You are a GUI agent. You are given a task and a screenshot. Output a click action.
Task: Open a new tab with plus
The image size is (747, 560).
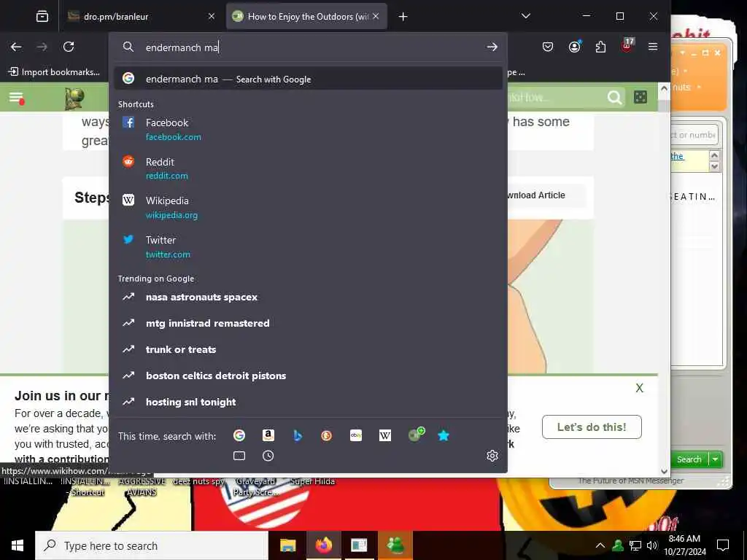[x=403, y=17]
